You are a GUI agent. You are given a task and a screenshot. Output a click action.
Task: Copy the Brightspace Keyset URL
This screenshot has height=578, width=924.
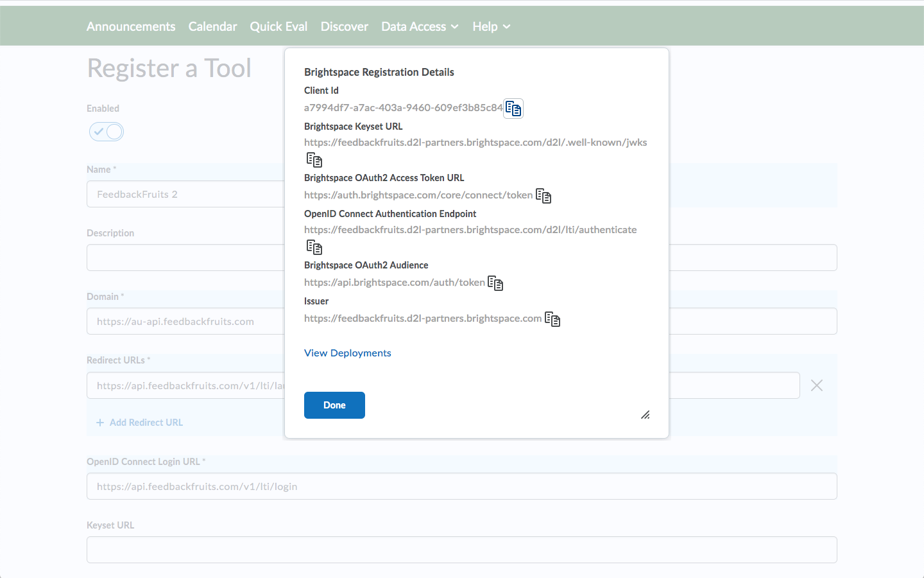point(314,160)
